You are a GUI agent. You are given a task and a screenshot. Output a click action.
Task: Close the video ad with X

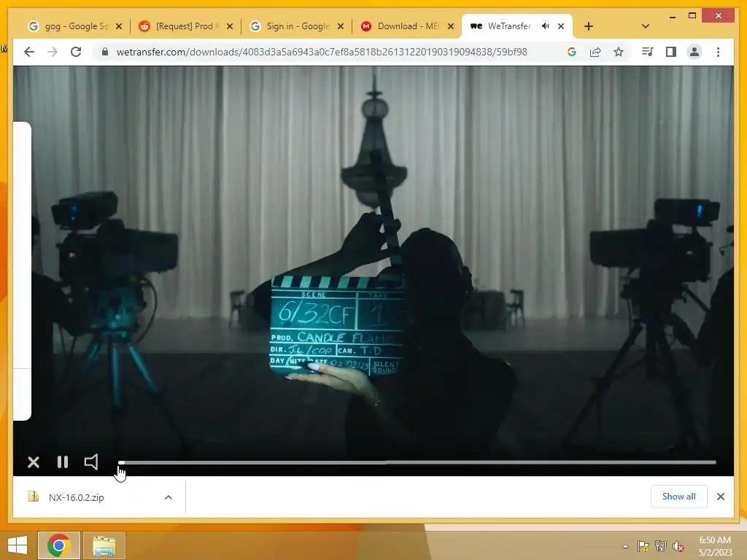(34, 462)
